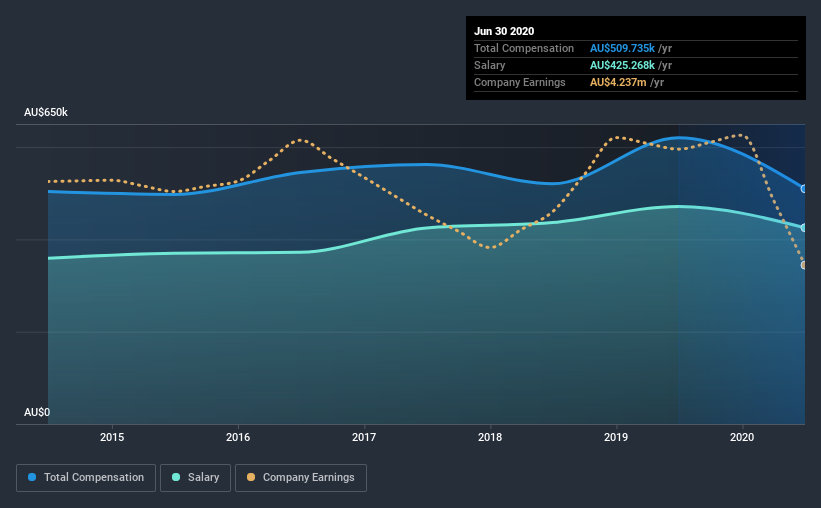
Task: Click the 2019 x-axis label
Action: (x=616, y=437)
